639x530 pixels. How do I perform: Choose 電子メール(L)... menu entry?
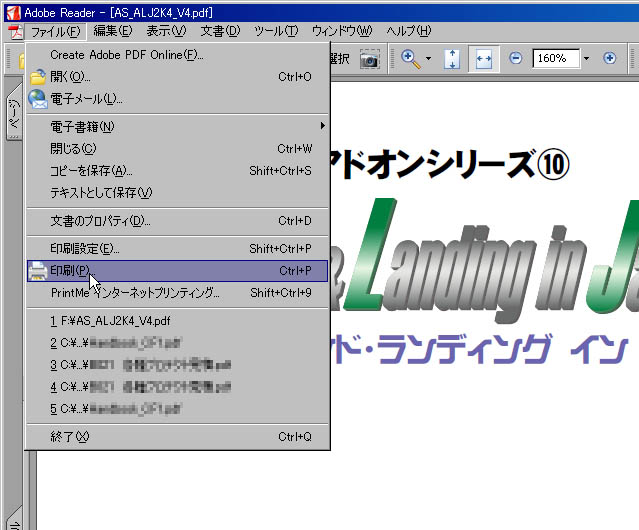177,99
